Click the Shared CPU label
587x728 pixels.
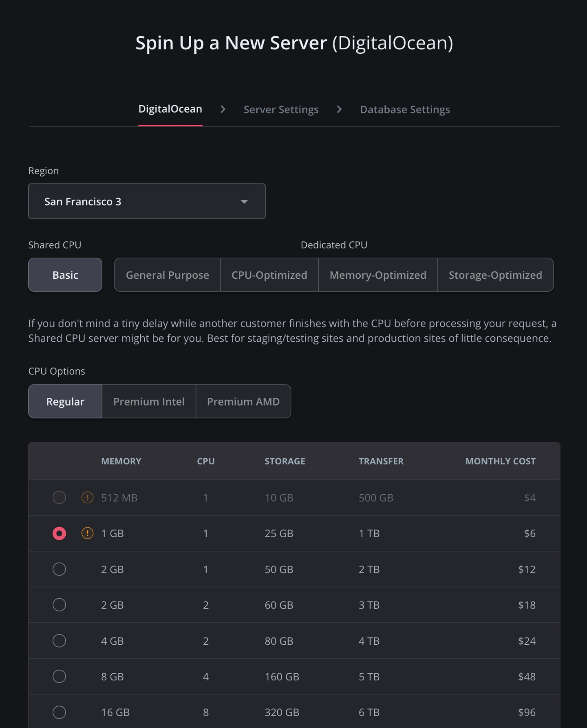coord(55,245)
